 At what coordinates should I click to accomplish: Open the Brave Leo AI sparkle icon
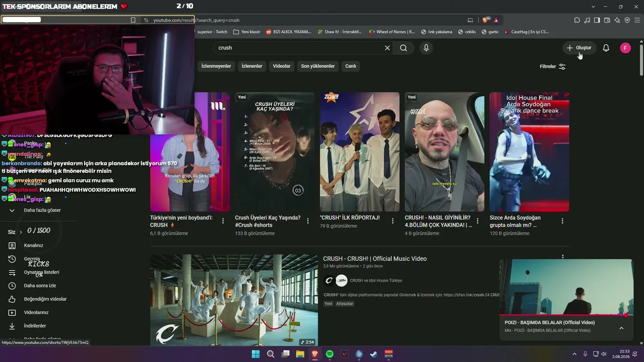pos(617,20)
